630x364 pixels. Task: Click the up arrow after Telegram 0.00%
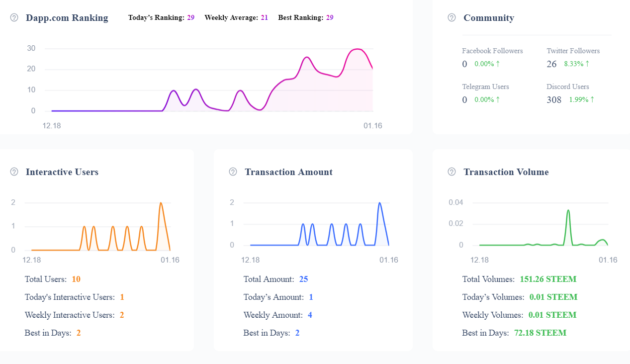[498, 99]
